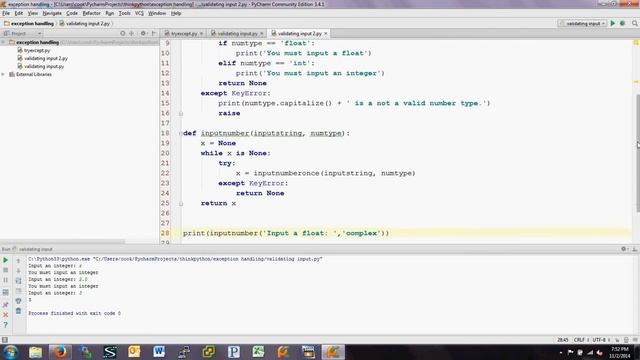Select validating input.py in project tree
This screenshot has height=360, width=640.
(x=44, y=67)
